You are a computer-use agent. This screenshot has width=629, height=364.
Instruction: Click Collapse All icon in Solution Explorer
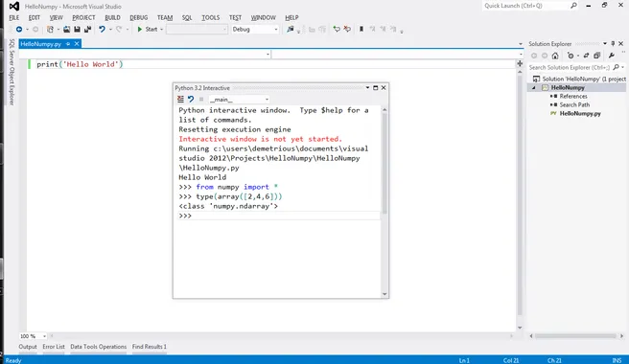[x=597, y=56]
